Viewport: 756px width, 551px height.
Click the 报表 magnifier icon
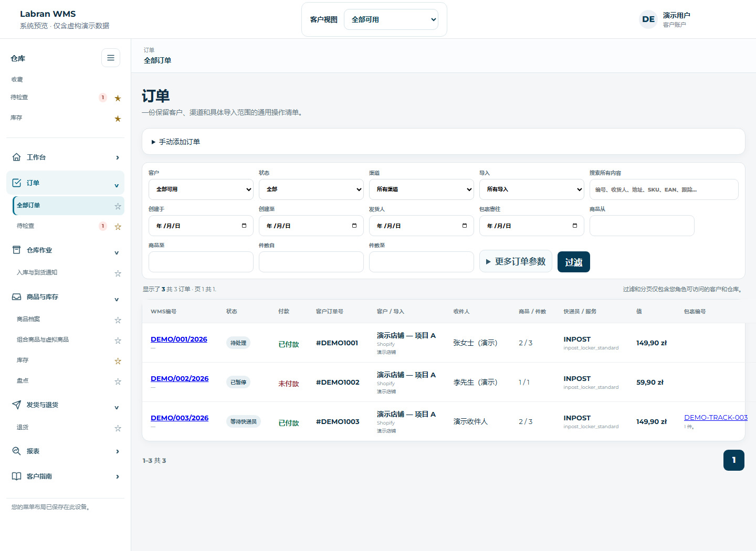coord(17,451)
